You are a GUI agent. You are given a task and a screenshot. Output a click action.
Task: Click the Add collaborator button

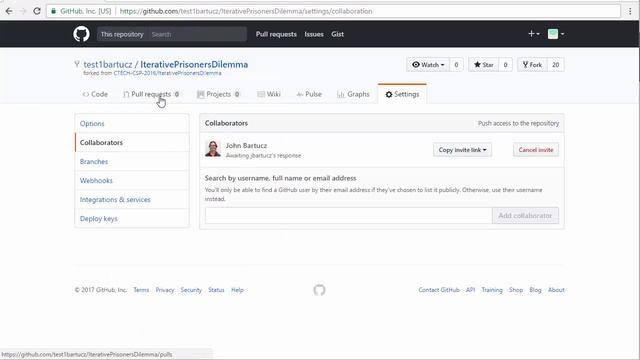pyautogui.click(x=525, y=216)
